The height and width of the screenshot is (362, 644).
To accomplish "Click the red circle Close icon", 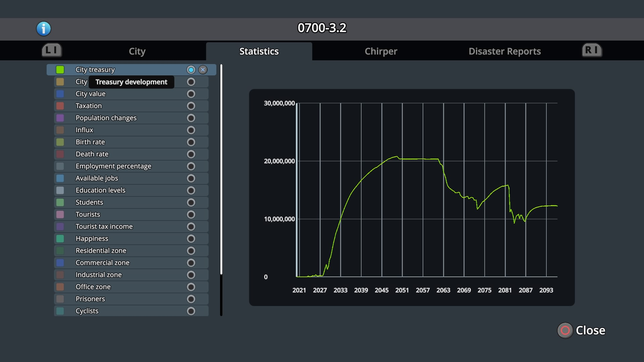I will (565, 330).
